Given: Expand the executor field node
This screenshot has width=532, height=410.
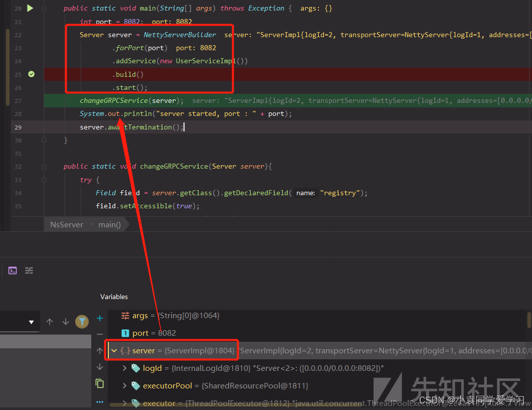Looking at the screenshot, I should coord(124,403).
